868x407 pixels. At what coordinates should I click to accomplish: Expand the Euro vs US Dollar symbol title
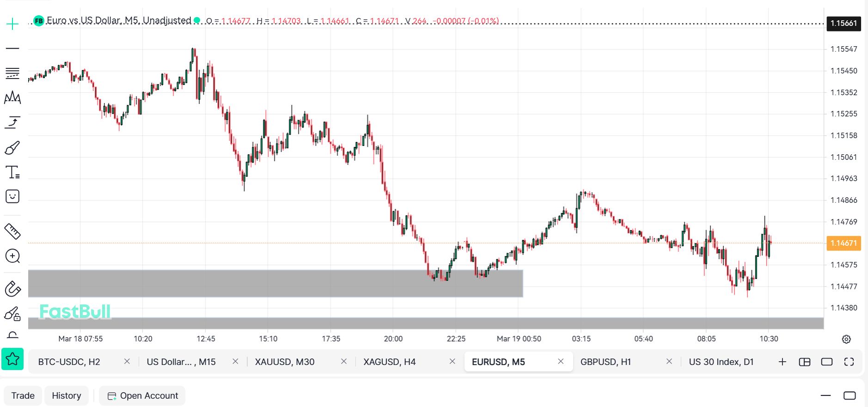click(119, 20)
